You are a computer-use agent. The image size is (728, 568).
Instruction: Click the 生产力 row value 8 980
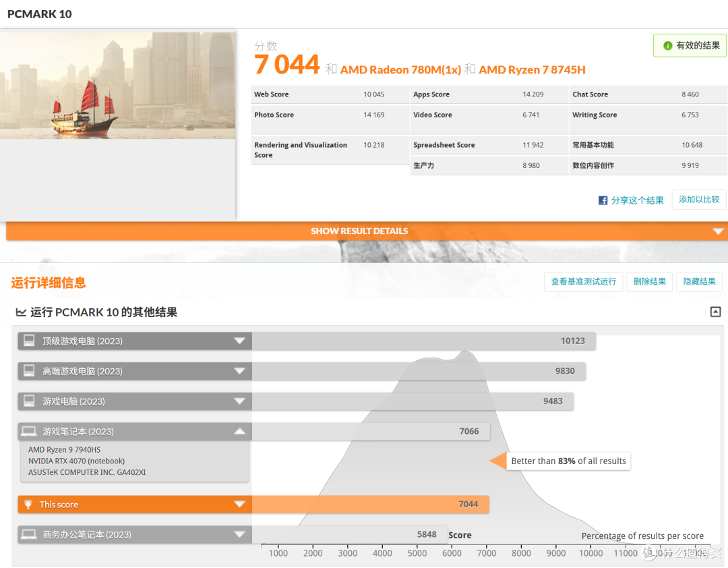click(x=530, y=165)
